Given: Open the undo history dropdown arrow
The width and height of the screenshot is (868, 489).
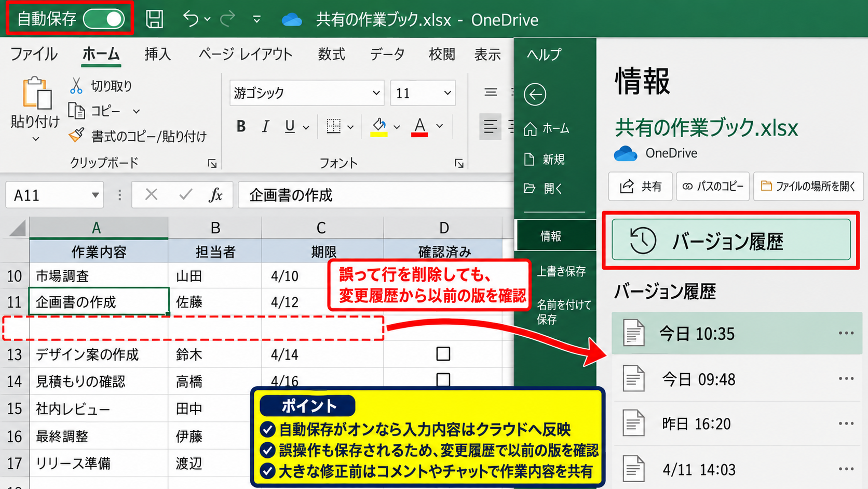Looking at the screenshot, I should pyautogui.click(x=207, y=19).
